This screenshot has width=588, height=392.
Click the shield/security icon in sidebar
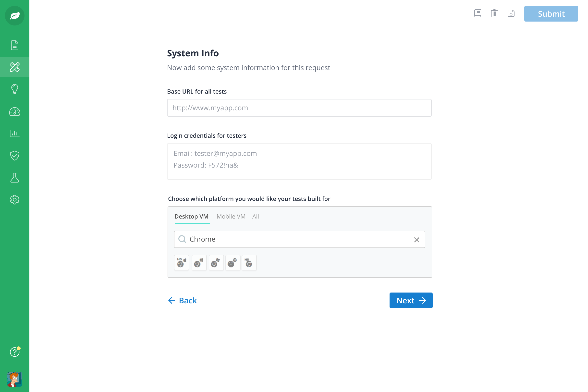click(x=15, y=155)
